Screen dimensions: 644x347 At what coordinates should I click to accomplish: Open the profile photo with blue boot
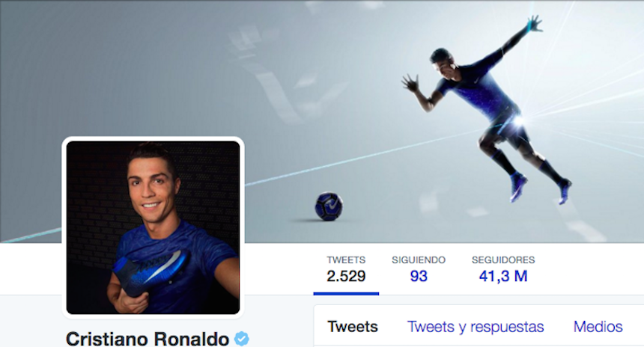click(x=153, y=227)
